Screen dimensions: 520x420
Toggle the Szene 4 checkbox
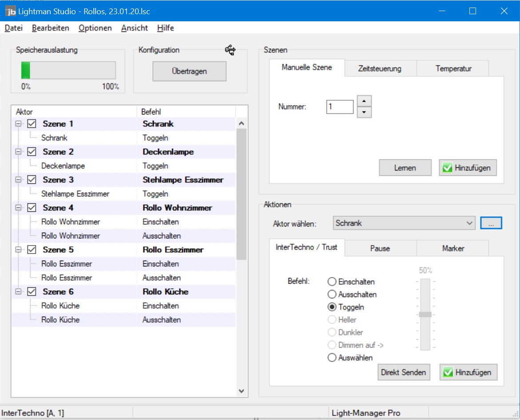[32, 208]
